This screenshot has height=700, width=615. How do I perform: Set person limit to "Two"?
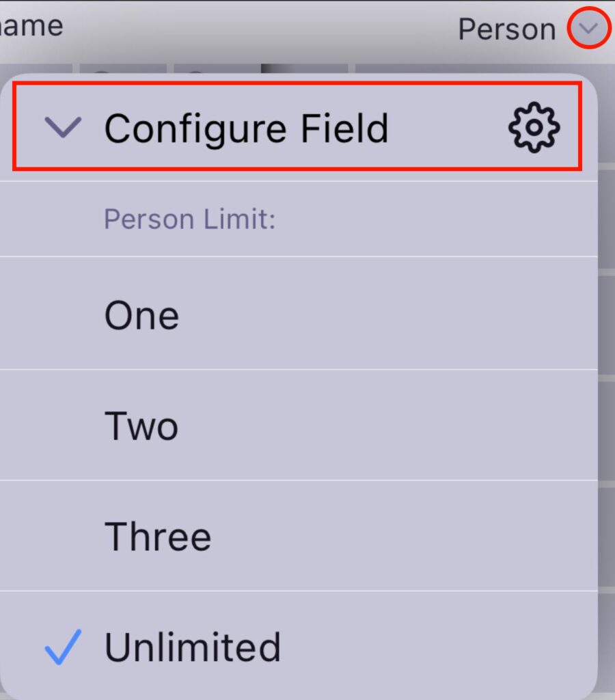click(x=141, y=426)
